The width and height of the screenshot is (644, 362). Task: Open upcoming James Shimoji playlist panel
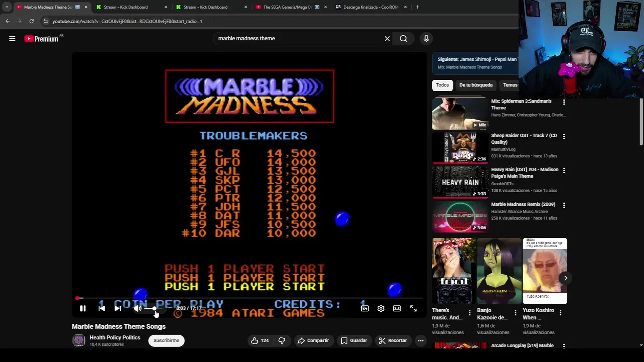pos(475,63)
